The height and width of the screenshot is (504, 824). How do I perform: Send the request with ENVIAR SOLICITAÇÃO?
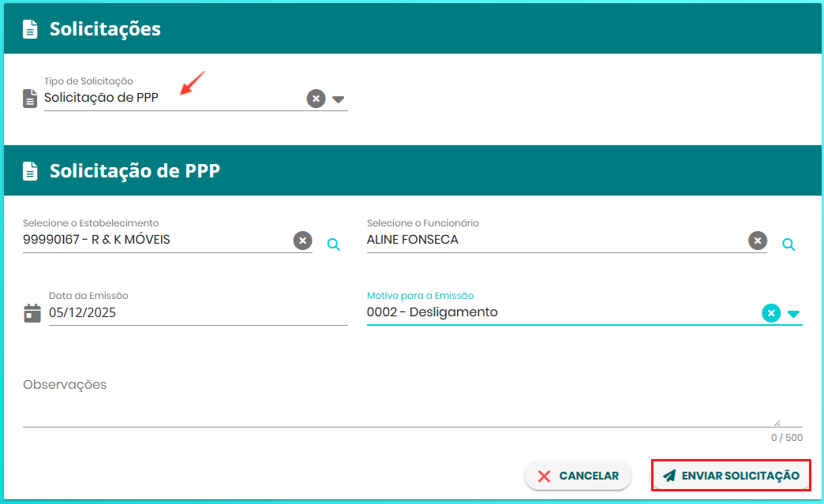point(731,476)
